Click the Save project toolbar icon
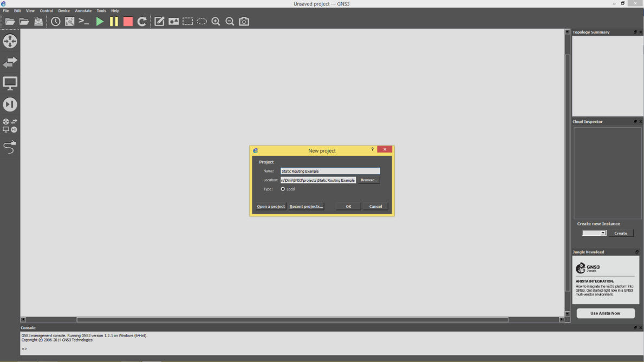Image resolution: width=644 pixels, height=362 pixels. tap(38, 21)
